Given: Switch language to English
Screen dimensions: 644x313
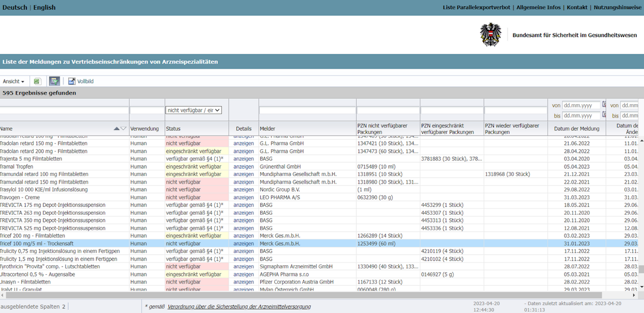Looking at the screenshot, I should tap(45, 8).
